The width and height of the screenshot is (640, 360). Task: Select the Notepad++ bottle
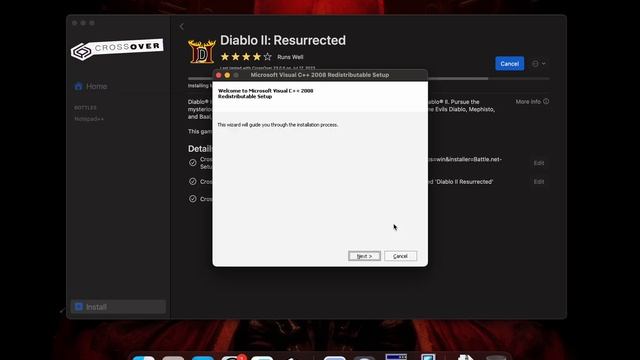coord(89,119)
